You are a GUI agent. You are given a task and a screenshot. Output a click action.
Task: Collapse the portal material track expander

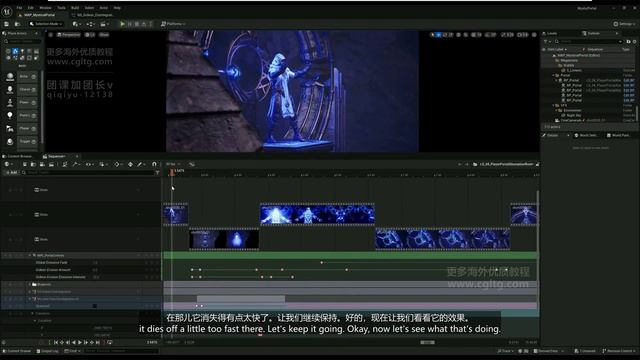[30, 255]
